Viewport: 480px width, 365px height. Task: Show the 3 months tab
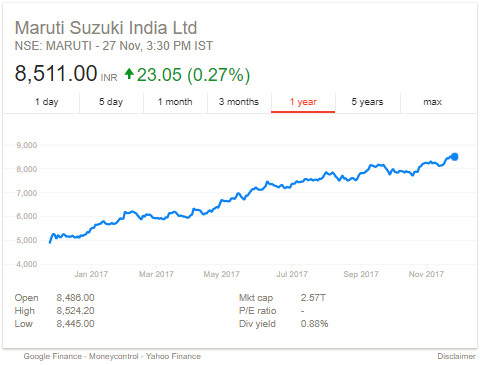(x=239, y=102)
